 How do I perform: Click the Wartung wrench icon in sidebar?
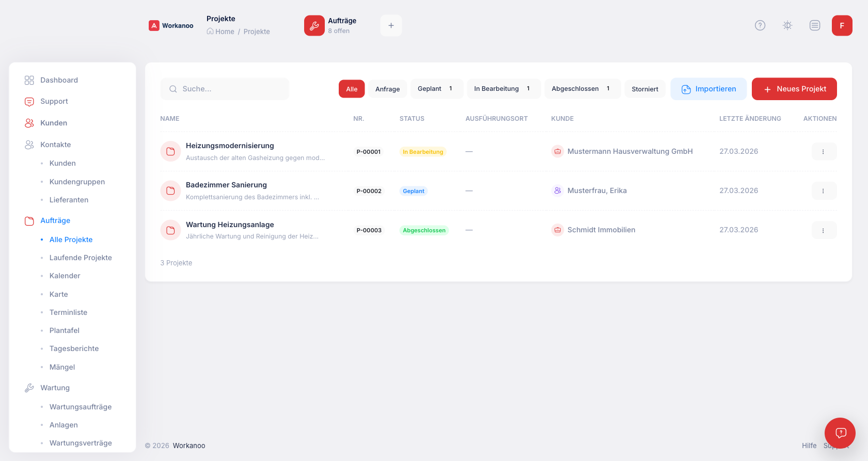[29, 388]
